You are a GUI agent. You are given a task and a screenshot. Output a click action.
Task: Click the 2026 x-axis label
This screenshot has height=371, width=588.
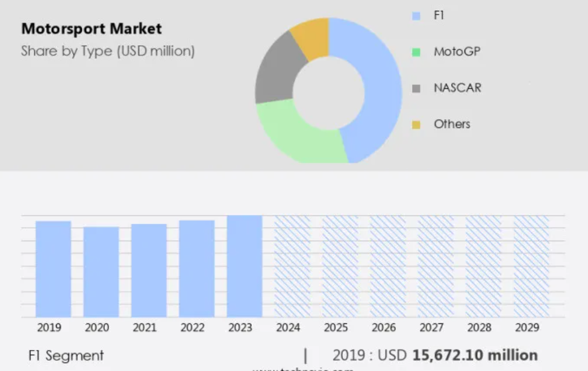pos(384,328)
